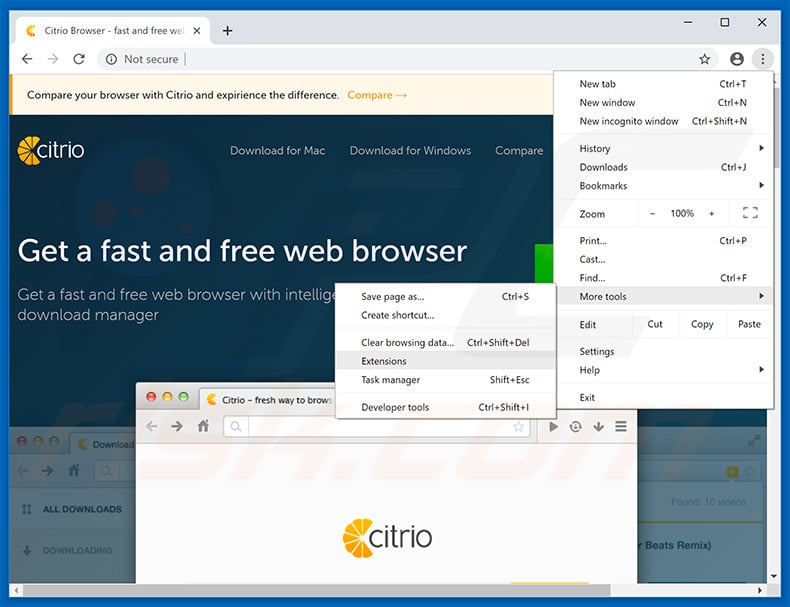Screen dimensions: 790x607
Task: Click Download for Mac nav link
Action: pyautogui.click(x=278, y=151)
